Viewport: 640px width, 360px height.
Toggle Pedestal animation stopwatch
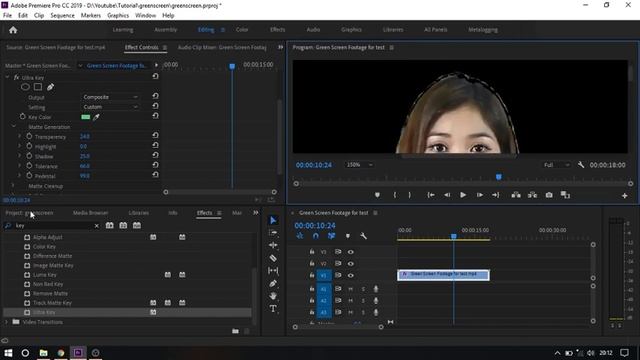click(x=29, y=176)
